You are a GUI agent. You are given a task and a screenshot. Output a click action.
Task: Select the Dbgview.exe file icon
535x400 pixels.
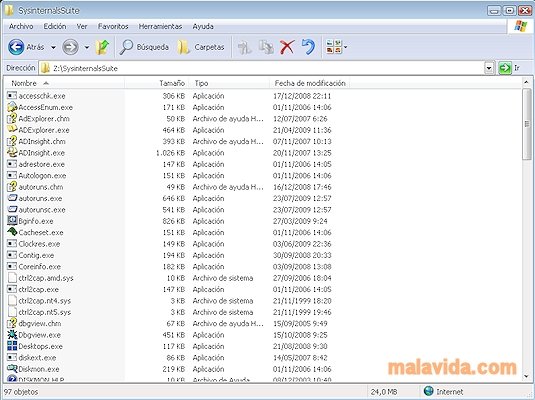[x=12, y=335]
